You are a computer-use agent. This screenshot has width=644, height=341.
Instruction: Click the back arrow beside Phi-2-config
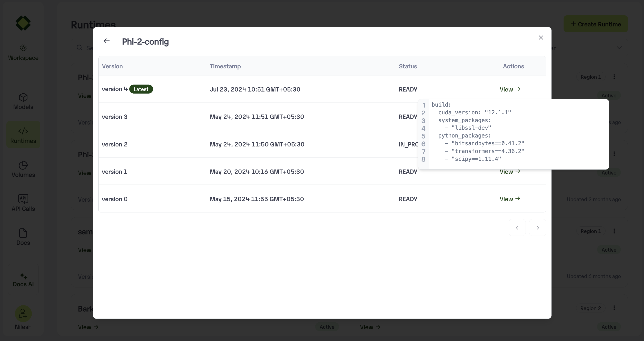[106, 41]
